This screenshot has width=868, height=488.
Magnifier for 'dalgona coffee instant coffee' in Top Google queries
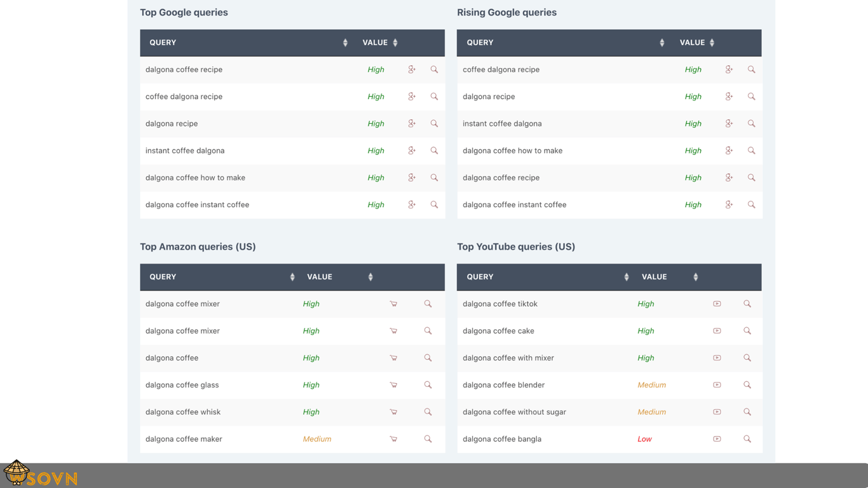(434, 205)
